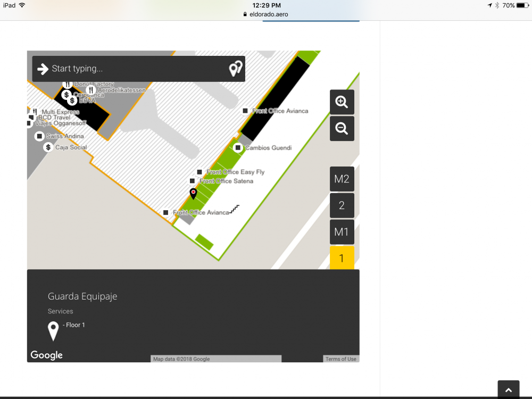Switch map to floor M2
The width and height of the screenshot is (532, 399).
342,179
